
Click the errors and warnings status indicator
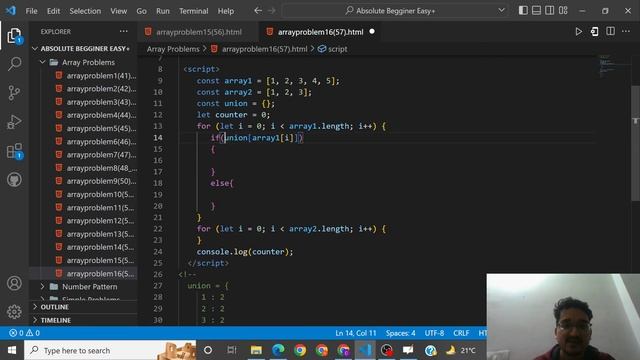[24, 333]
